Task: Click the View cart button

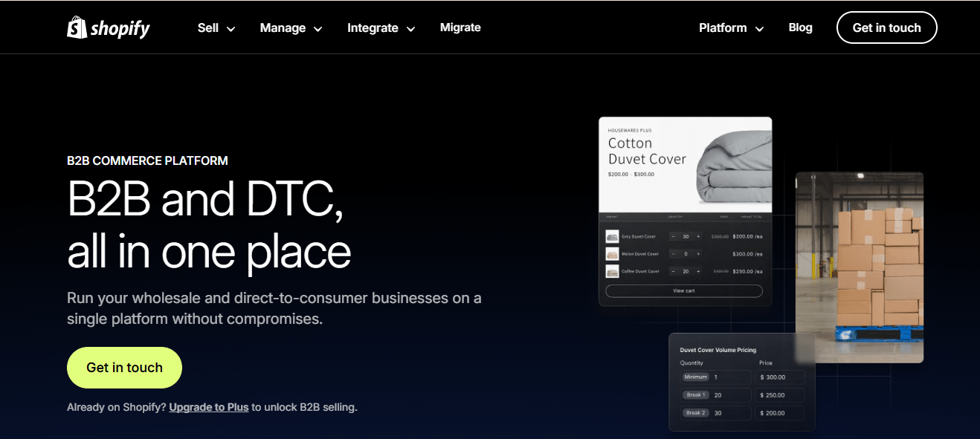Action: click(x=684, y=291)
